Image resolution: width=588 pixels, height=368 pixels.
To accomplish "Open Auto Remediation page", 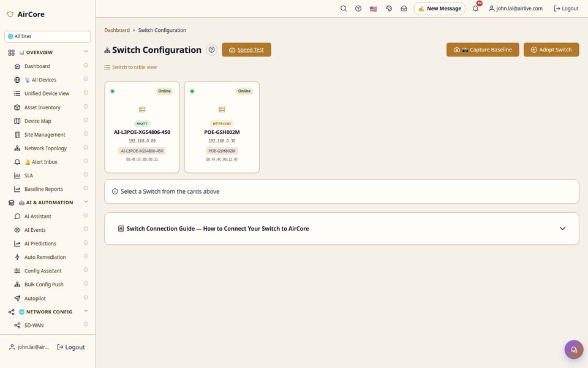I will [x=45, y=257].
